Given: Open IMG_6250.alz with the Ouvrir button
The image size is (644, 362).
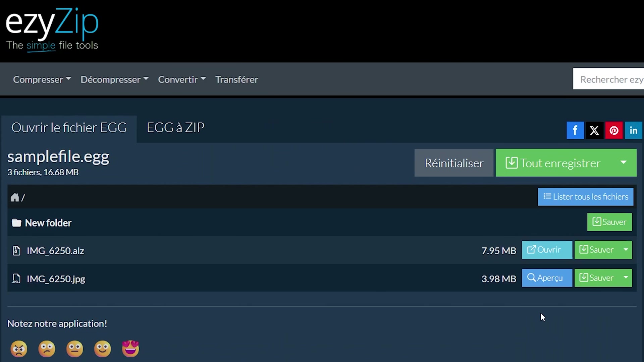Looking at the screenshot, I should tap(547, 250).
